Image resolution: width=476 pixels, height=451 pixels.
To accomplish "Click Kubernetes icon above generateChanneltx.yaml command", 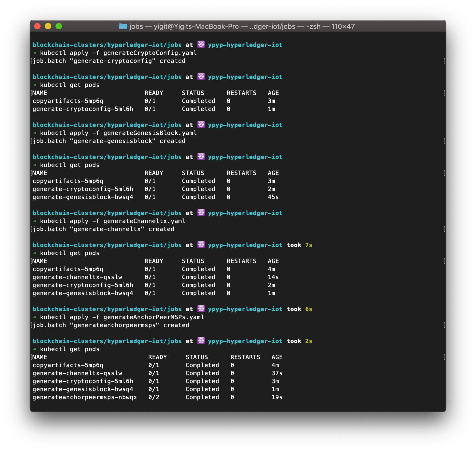I will [201, 212].
